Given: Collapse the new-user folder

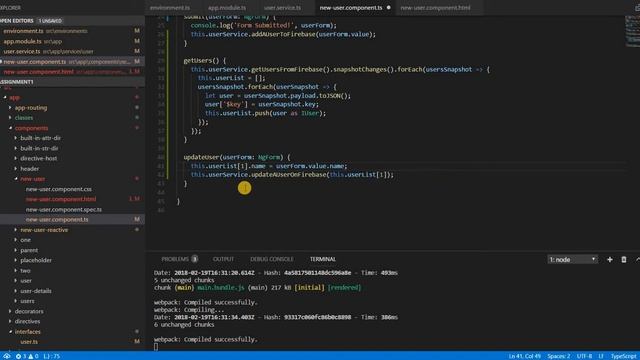Looking at the screenshot, I should pyautogui.click(x=33, y=179).
